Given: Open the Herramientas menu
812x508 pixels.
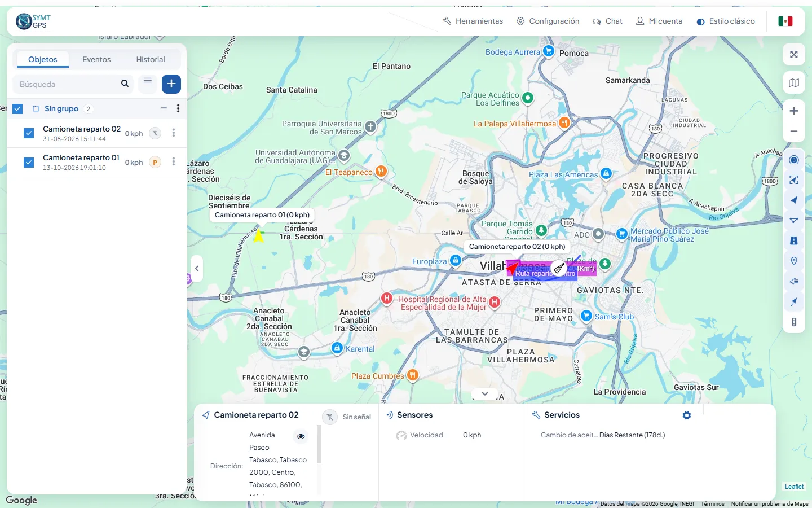Looking at the screenshot, I should 473,21.
